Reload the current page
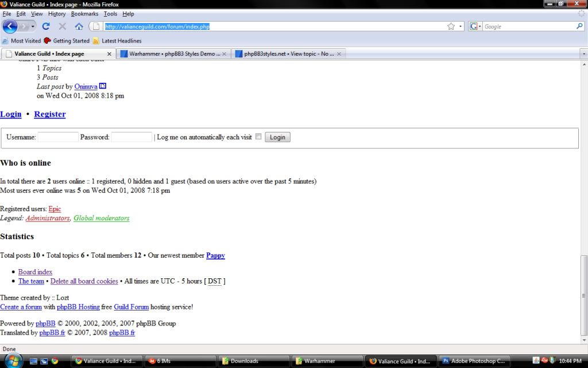This screenshot has width=588, height=368. pyautogui.click(x=46, y=26)
